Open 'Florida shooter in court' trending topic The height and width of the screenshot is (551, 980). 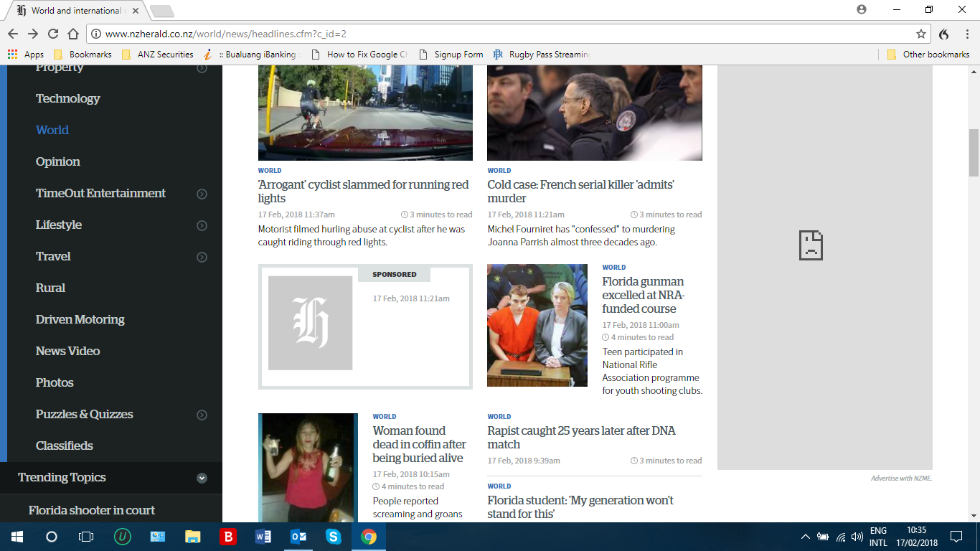point(92,510)
